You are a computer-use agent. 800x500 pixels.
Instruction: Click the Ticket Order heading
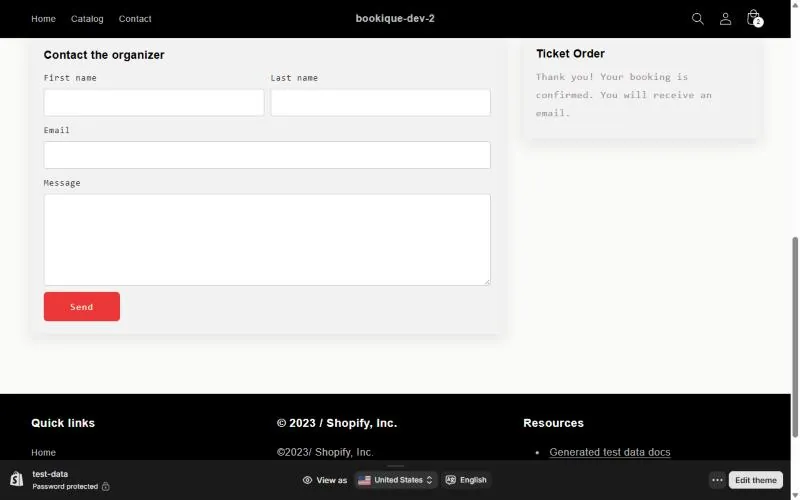click(570, 54)
